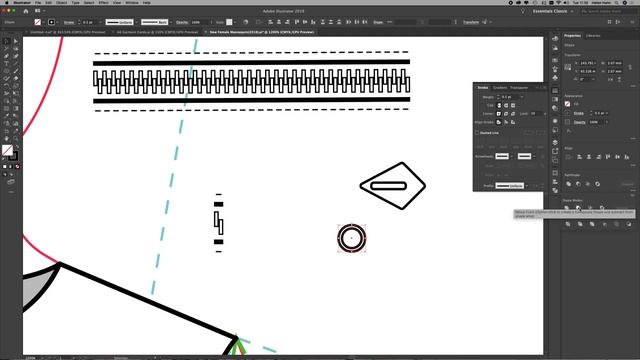Open the Profile dropdown in Stroke panel
This screenshot has width=640, height=360.
pos(527,186)
